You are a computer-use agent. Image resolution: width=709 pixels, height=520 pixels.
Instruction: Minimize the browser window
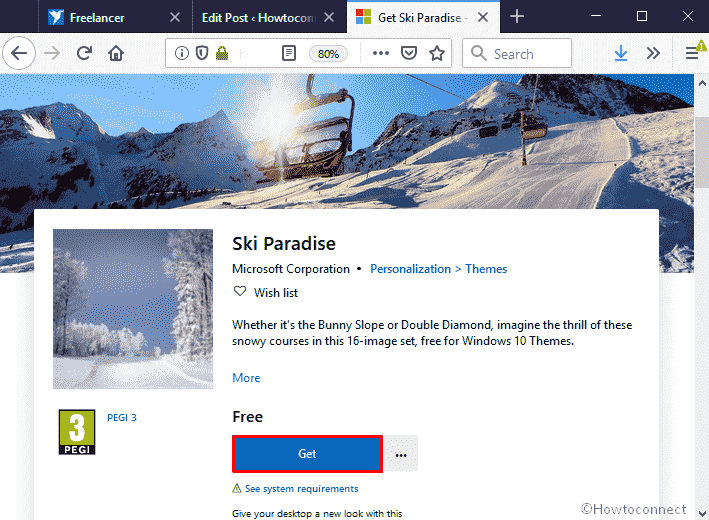(596, 17)
